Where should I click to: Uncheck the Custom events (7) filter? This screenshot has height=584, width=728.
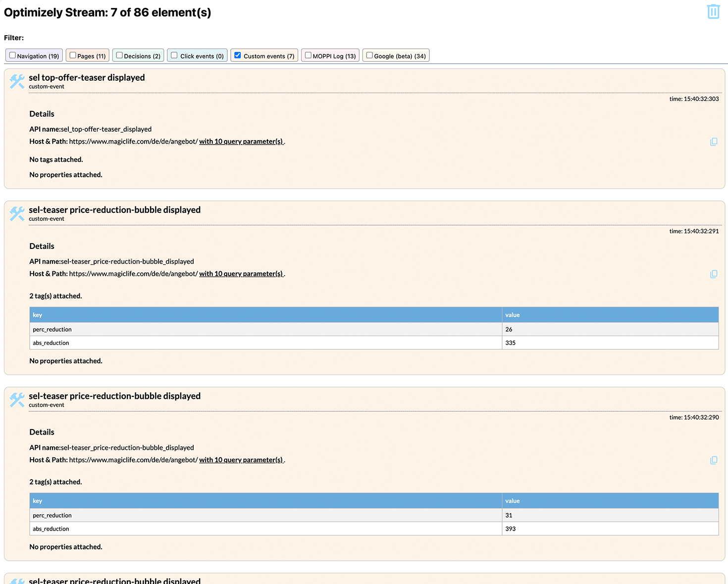tap(238, 55)
